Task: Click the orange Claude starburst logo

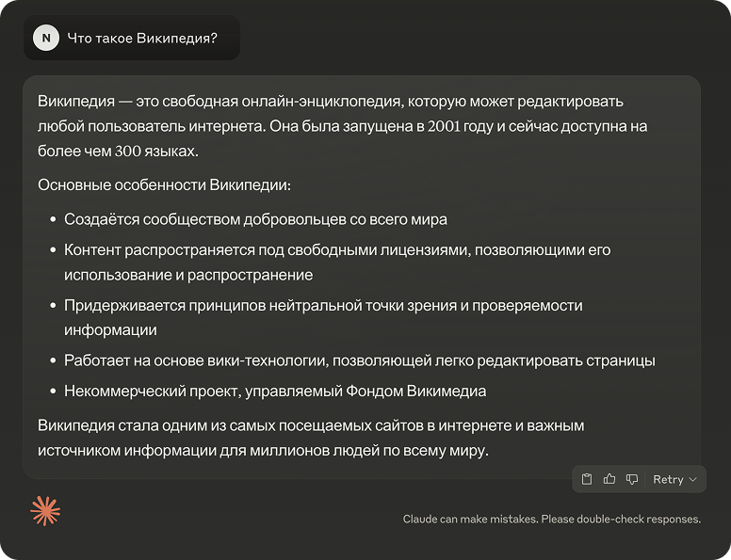Action: pos(45,510)
